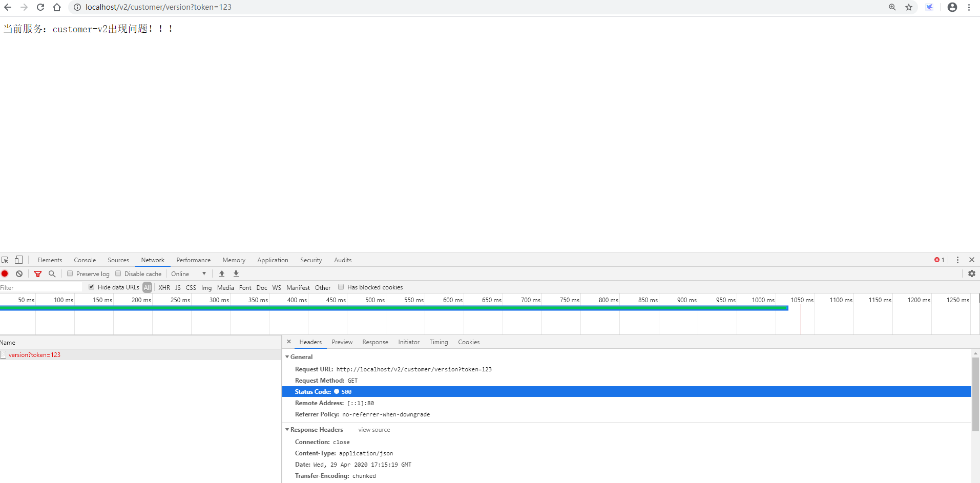This screenshot has height=483, width=980.
Task: Filter requests by XHR
Action: point(164,287)
